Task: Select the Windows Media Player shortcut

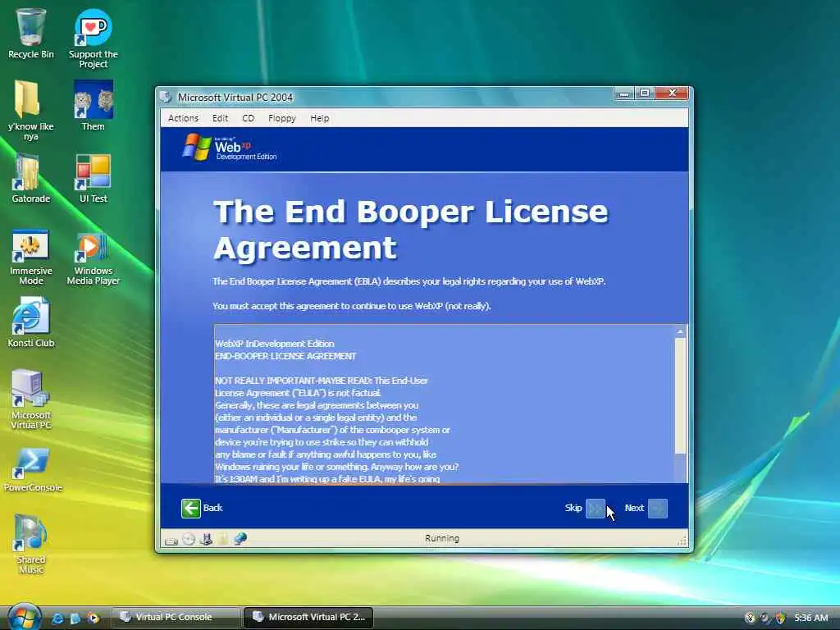Action: 94,257
